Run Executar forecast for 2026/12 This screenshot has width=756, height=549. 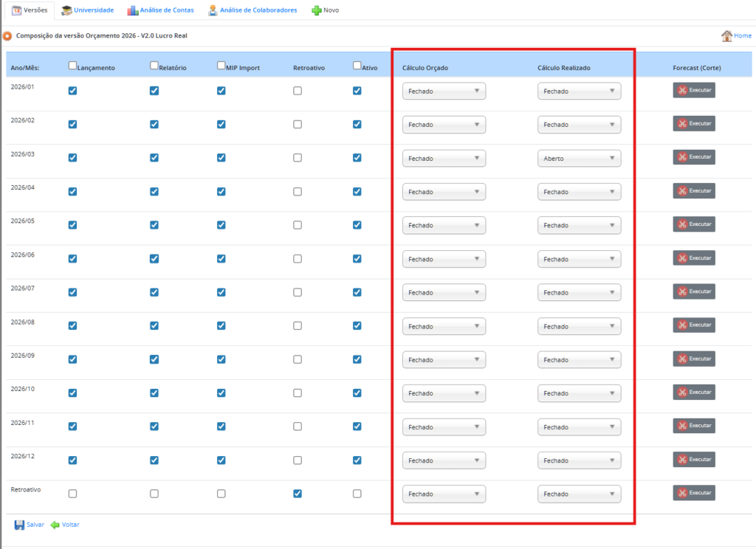click(694, 459)
